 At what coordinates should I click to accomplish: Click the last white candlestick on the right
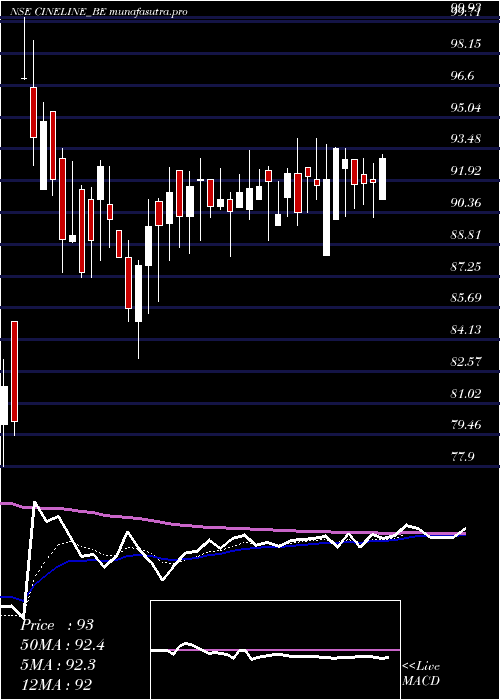pos(383,179)
